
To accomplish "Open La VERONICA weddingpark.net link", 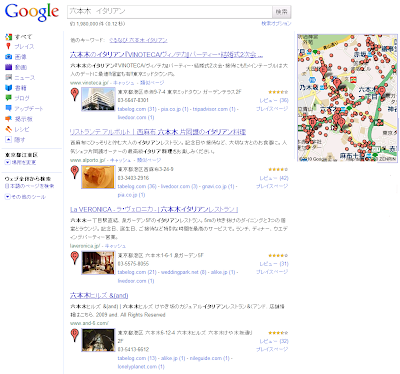I will tap(184, 272).
